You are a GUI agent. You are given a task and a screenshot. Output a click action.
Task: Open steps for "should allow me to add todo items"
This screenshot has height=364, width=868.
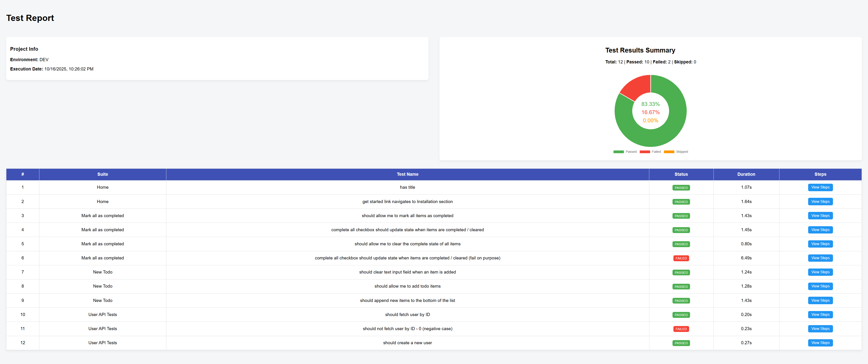click(820, 286)
